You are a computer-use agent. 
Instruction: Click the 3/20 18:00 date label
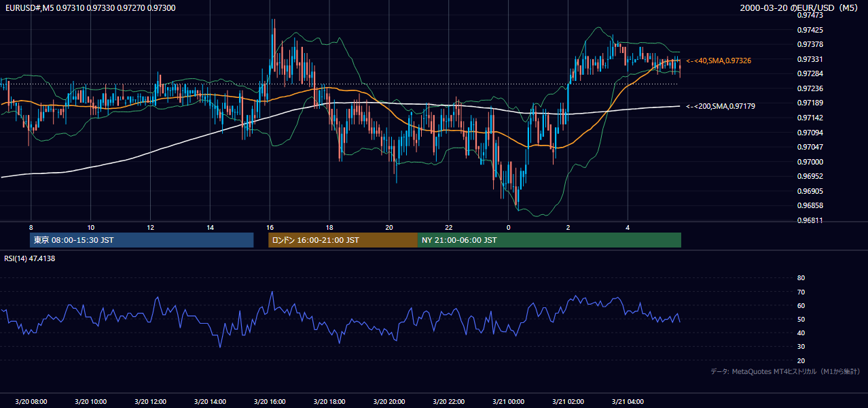[329, 401]
